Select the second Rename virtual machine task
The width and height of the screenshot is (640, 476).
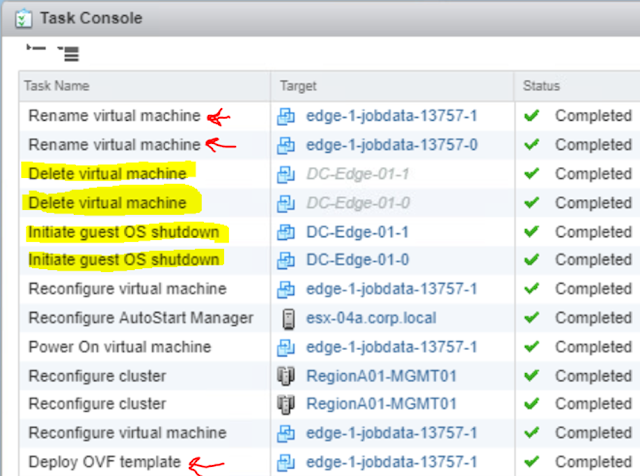pyautogui.click(x=115, y=145)
